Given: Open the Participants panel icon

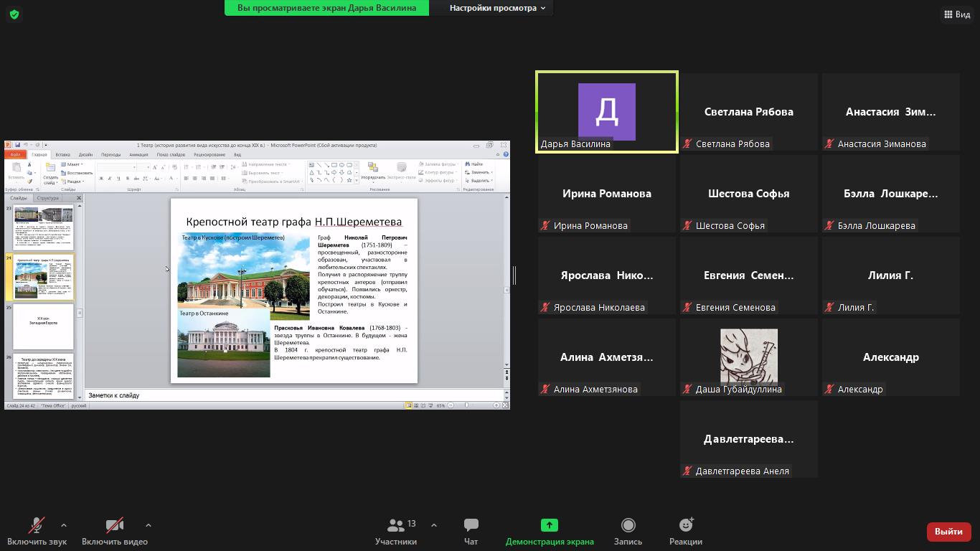Looking at the screenshot, I should pyautogui.click(x=395, y=526).
